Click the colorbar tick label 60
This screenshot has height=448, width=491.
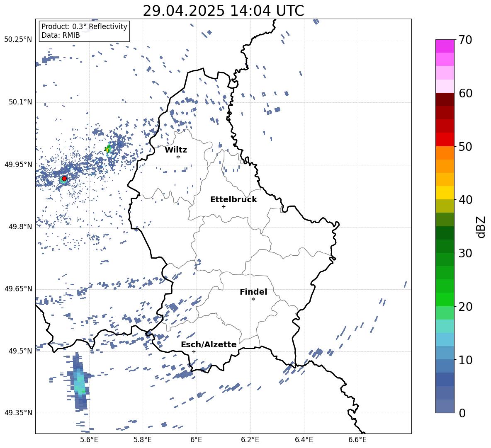[465, 93]
